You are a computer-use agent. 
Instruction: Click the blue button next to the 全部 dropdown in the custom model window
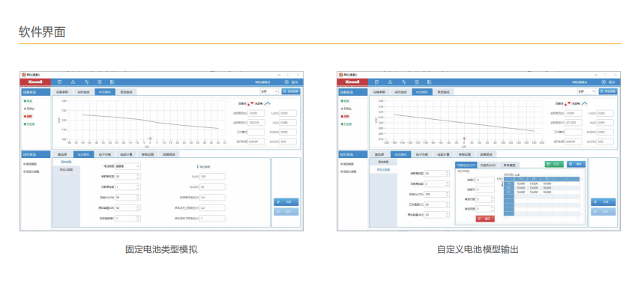(x=607, y=91)
